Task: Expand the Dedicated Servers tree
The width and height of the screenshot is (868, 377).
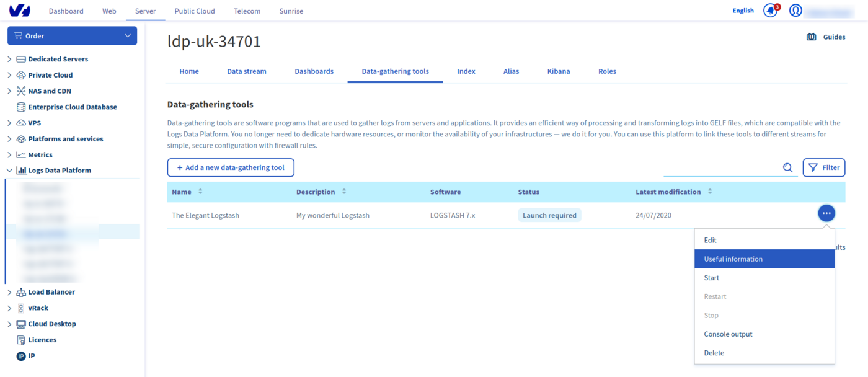Action: (x=9, y=60)
